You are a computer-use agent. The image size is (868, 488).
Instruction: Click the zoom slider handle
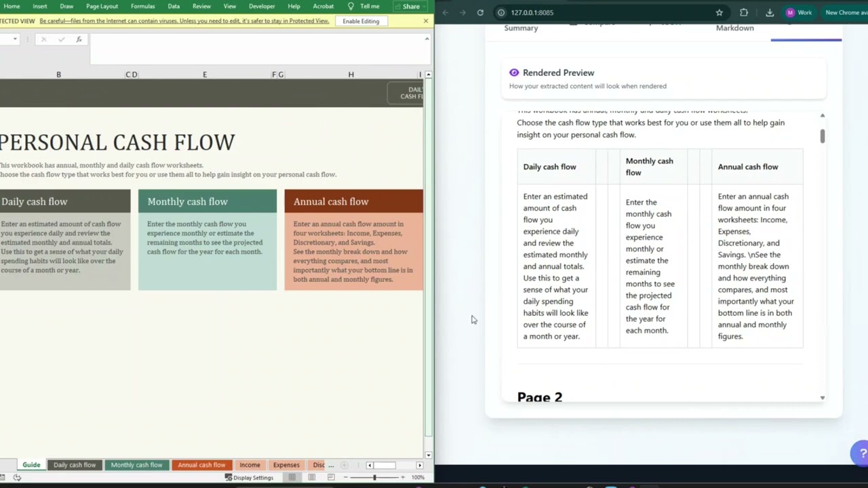(374, 478)
